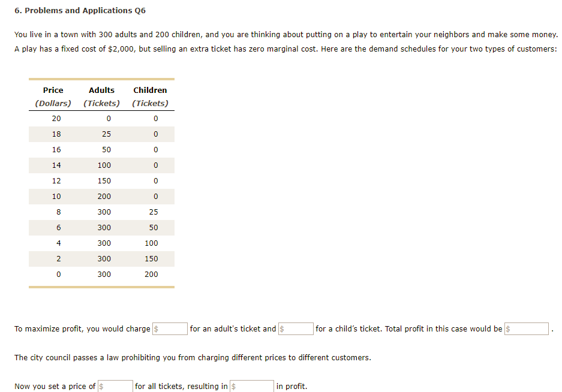The image size is (562, 392).
Task: Click the row where children tickets equal 200
Action: point(101,274)
